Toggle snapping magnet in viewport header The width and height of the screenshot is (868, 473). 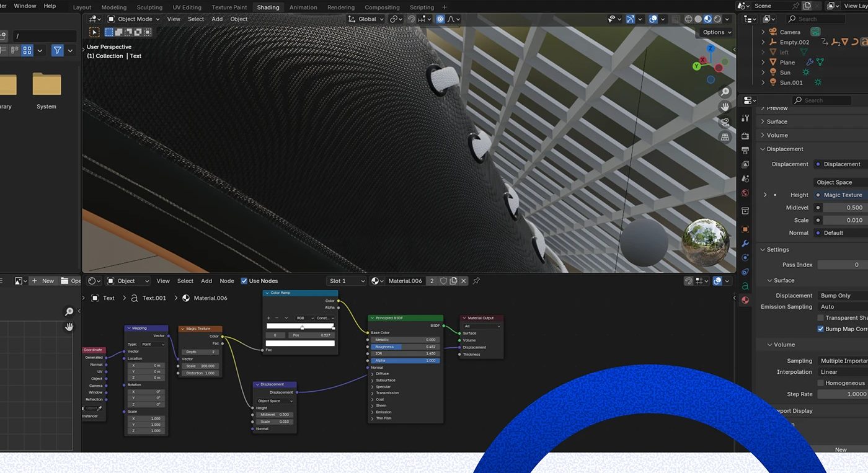(411, 19)
